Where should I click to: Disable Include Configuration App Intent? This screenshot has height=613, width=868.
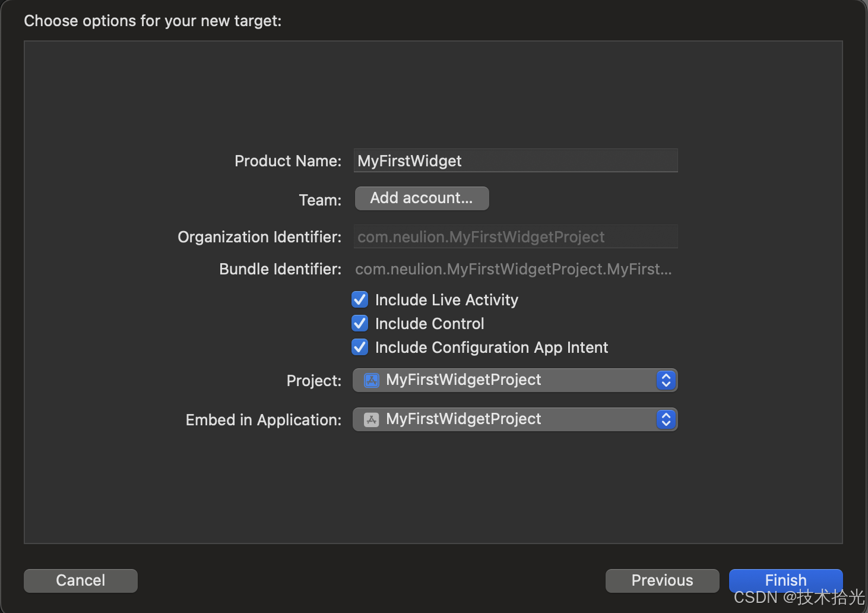[x=360, y=347]
